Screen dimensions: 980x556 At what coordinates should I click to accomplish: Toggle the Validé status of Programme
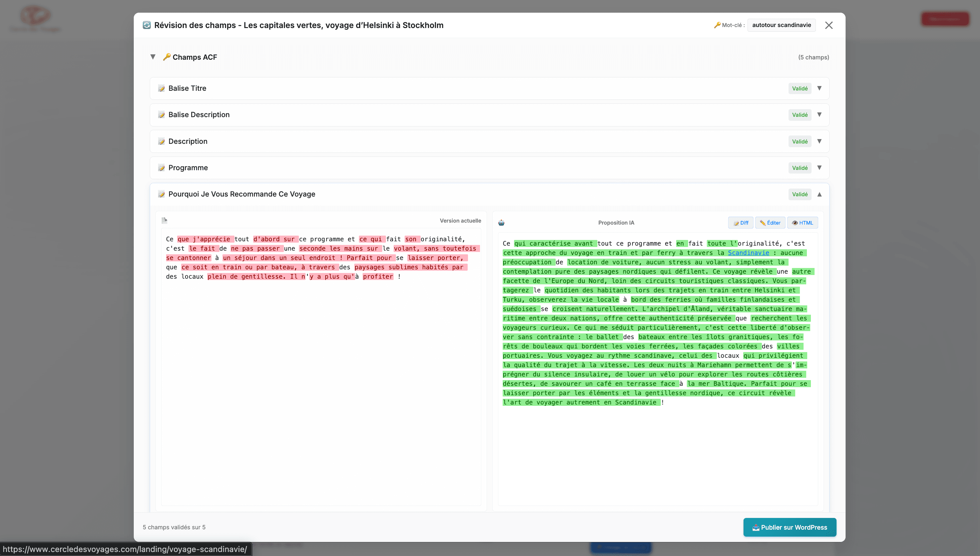tap(800, 168)
